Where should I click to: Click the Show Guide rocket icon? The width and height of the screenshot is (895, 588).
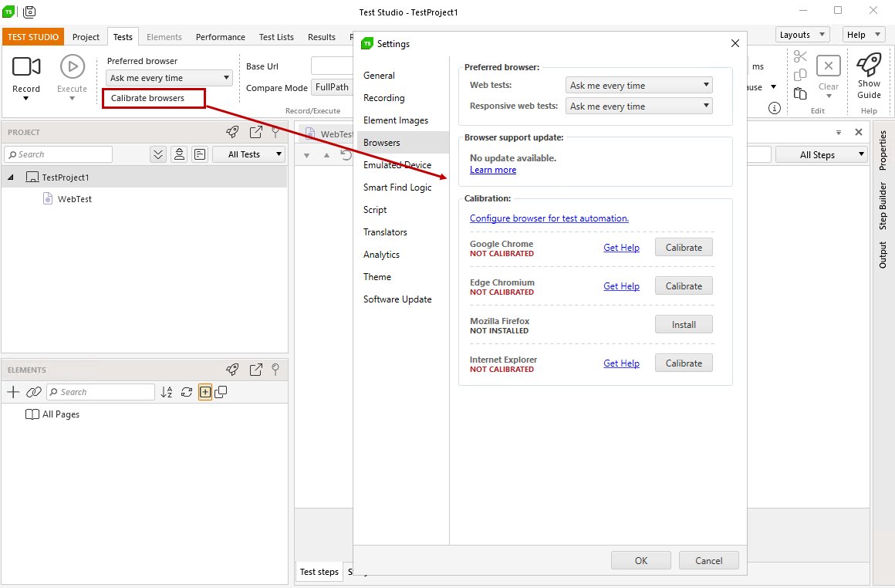pyautogui.click(x=869, y=65)
